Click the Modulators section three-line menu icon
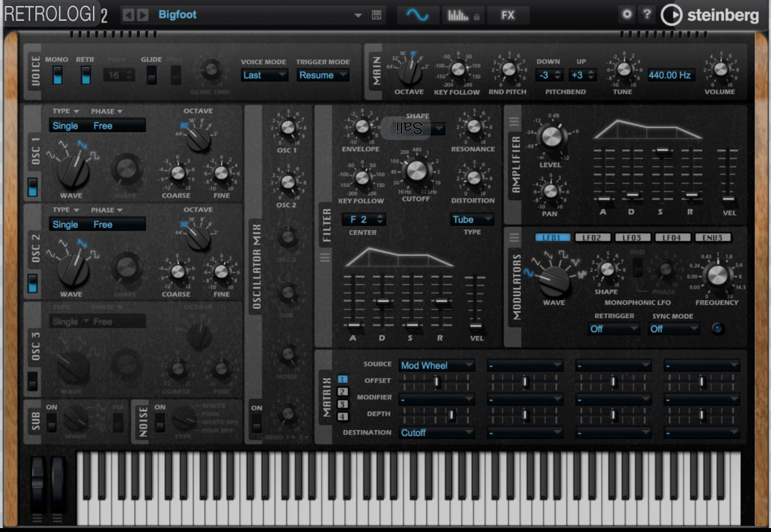This screenshot has height=532, width=771. click(x=514, y=238)
